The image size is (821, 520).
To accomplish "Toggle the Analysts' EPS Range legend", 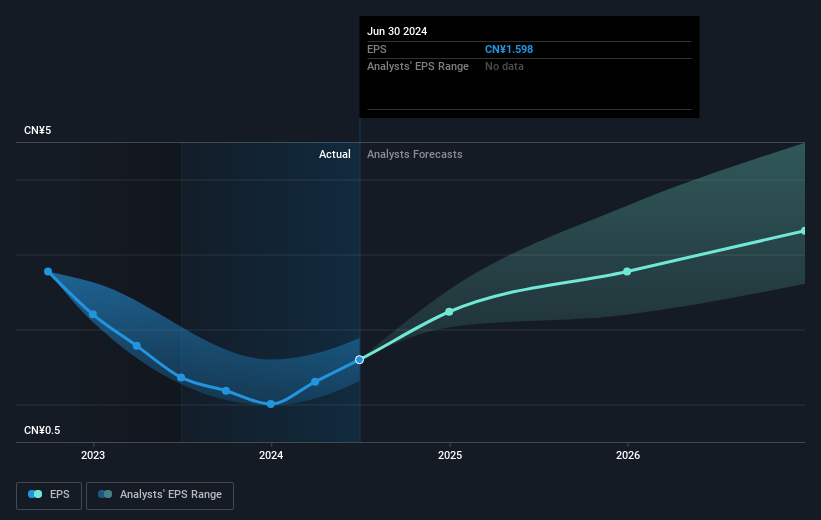I will (160, 495).
